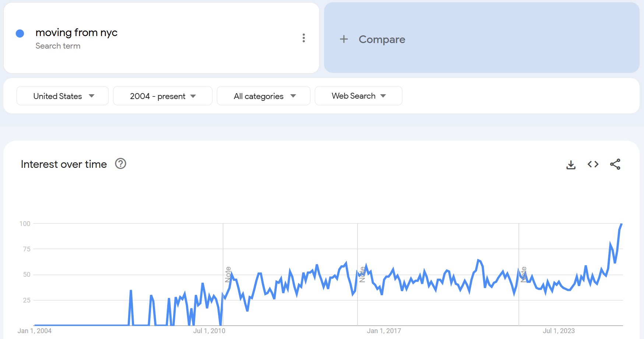The width and height of the screenshot is (644, 339).
Task: Open the embed code icon
Action: point(593,164)
